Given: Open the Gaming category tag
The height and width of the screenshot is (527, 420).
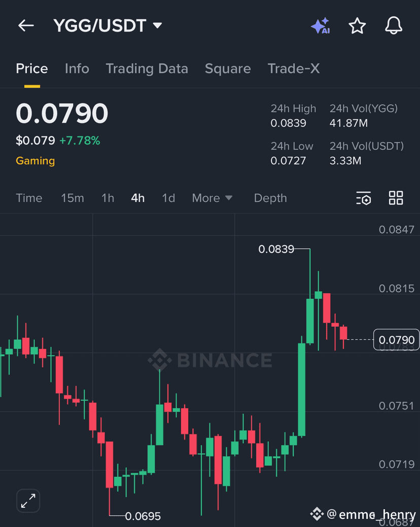Looking at the screenshot, I should point(36,161).
